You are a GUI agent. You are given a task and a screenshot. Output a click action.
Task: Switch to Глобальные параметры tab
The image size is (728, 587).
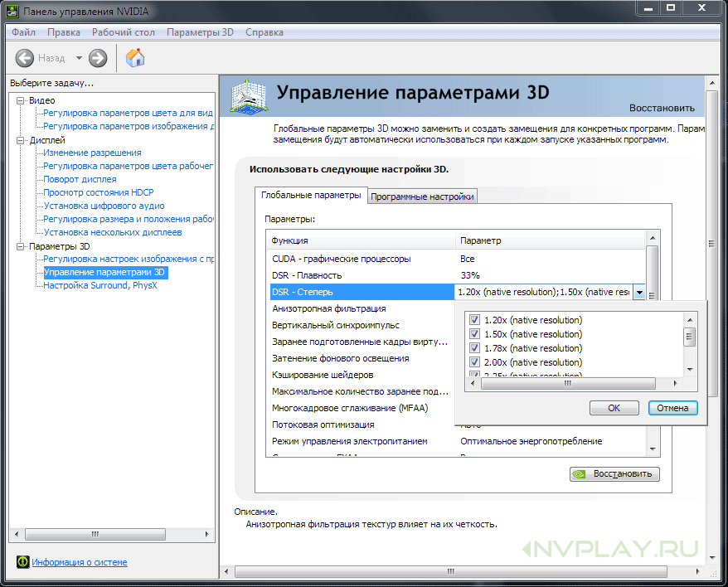click(311, 195)
